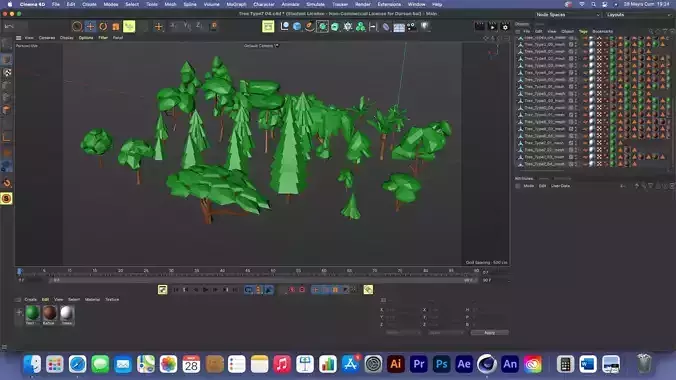This screenshot has height=380, width=676.
Task: Open the coordinate mode dropdown left of Apply
Action: click(446, 333)
